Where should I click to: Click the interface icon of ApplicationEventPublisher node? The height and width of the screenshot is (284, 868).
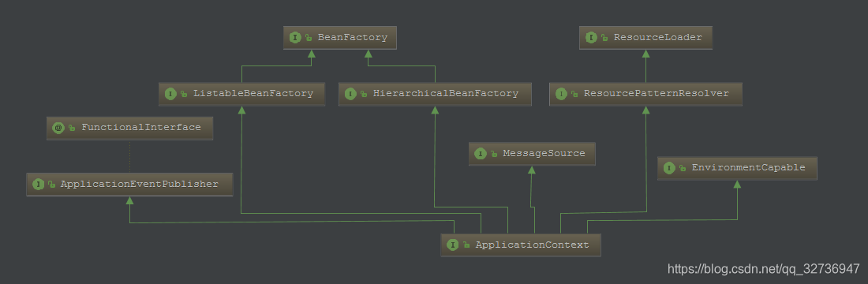38,185
